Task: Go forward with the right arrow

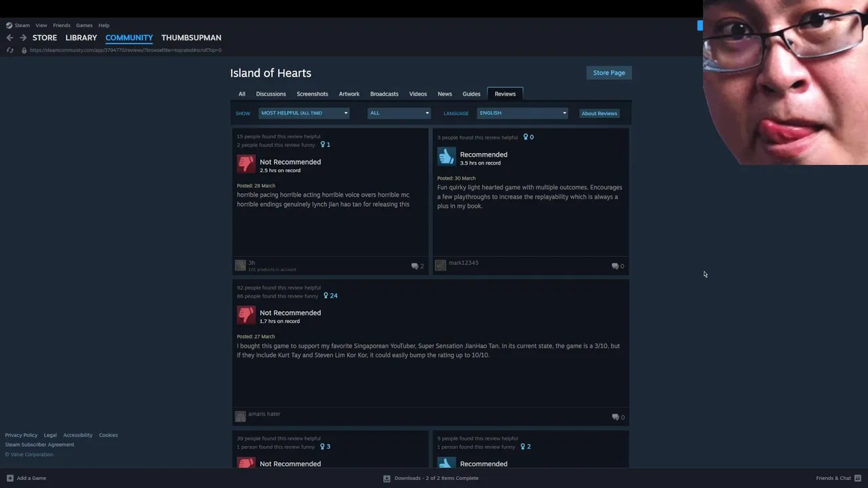Action: [23, 38]
